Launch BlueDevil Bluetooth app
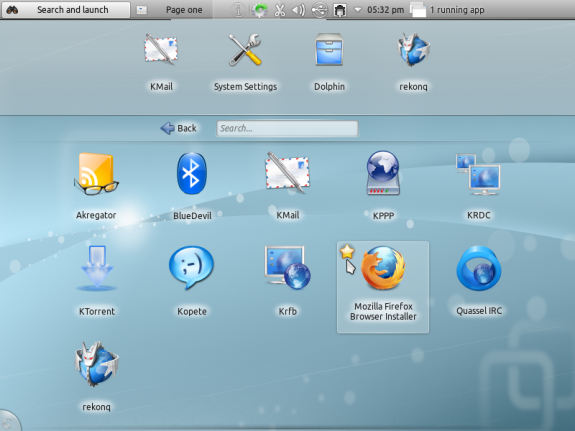The width and height of the screenshot is (575, 431). coord(192,186)
